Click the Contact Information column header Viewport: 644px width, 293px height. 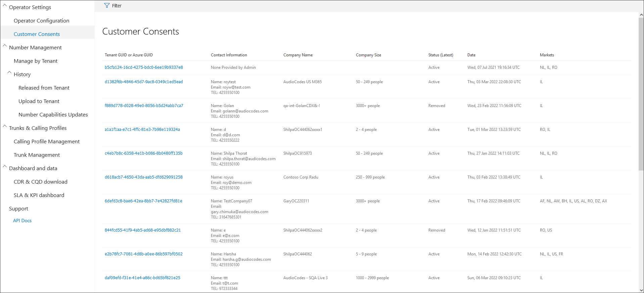tap(229, 55)
